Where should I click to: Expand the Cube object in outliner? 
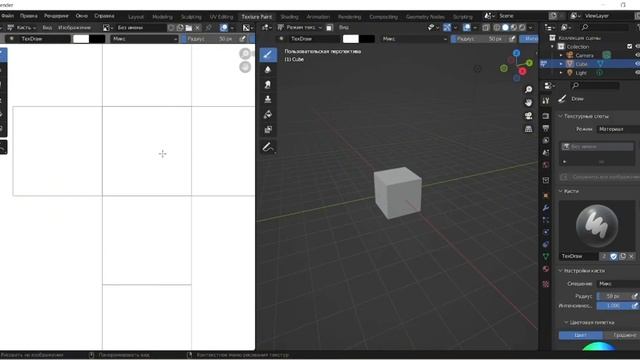tap(561, 64)
